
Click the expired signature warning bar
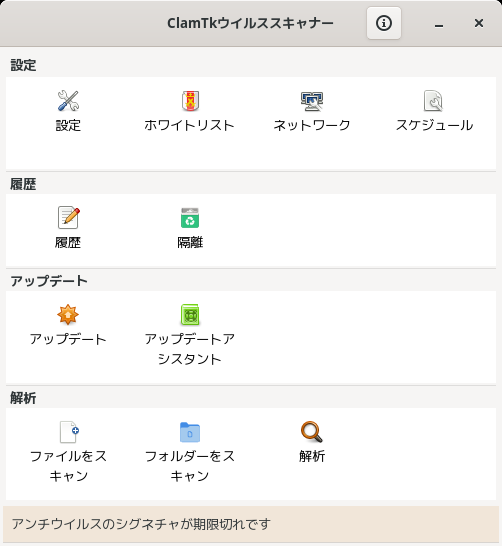coord(251,524)
